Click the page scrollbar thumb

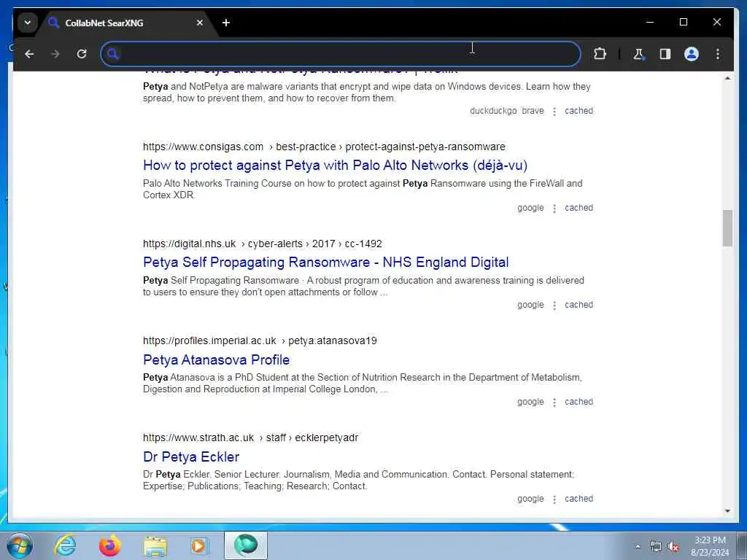727,228
